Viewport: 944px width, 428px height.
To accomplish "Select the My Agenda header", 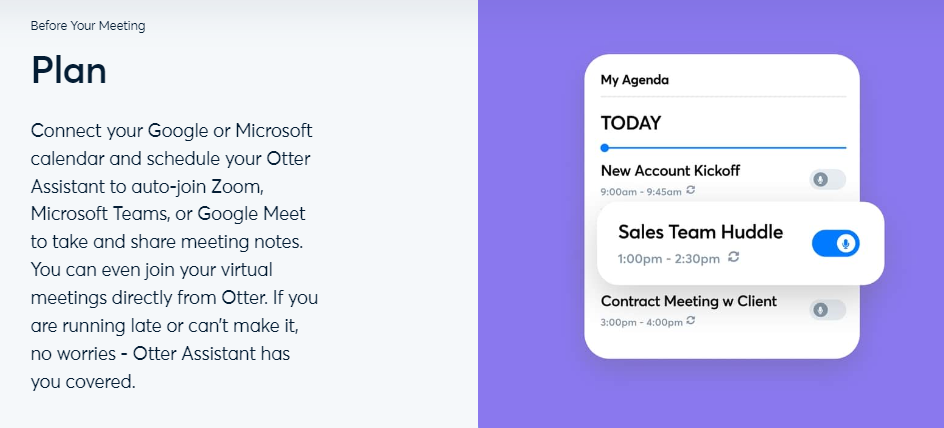I will (x=634, y=80).
